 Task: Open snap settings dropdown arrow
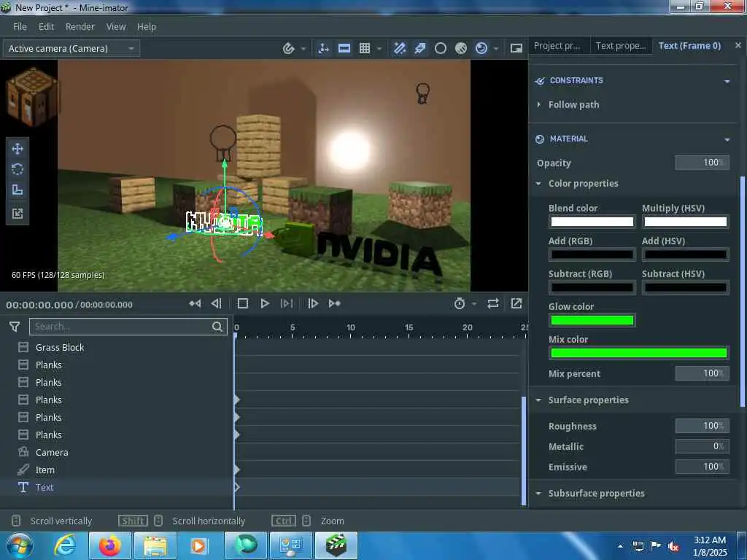point(303,49)
